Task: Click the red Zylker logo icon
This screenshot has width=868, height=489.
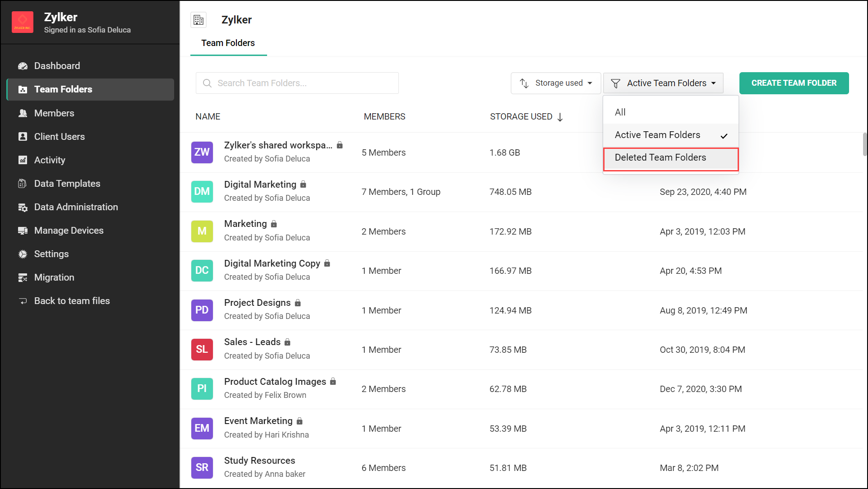Action: point(23,22)
